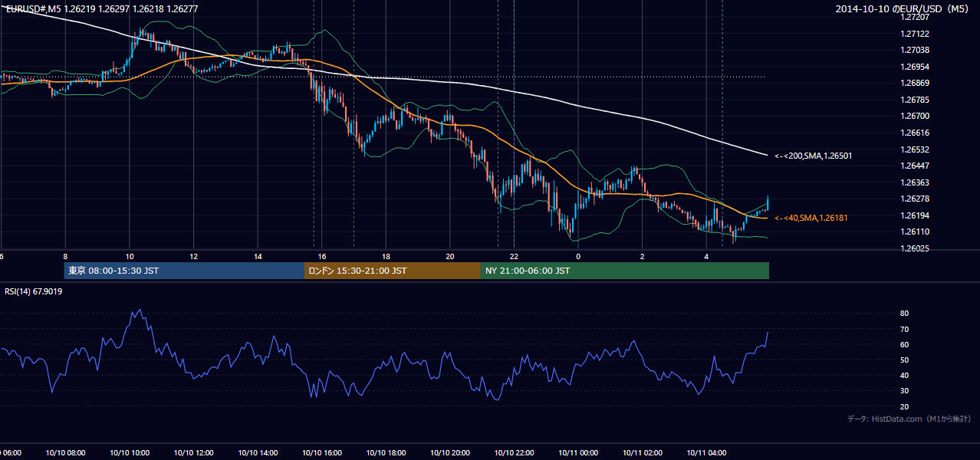
Task: Select the 東京 08:00-15:30 JST session bar
Action: coord(184,271)
